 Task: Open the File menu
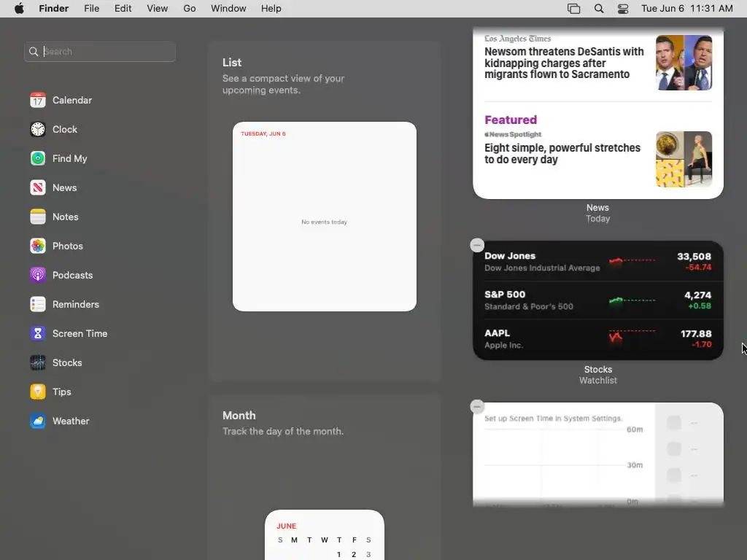pos(91,9)
